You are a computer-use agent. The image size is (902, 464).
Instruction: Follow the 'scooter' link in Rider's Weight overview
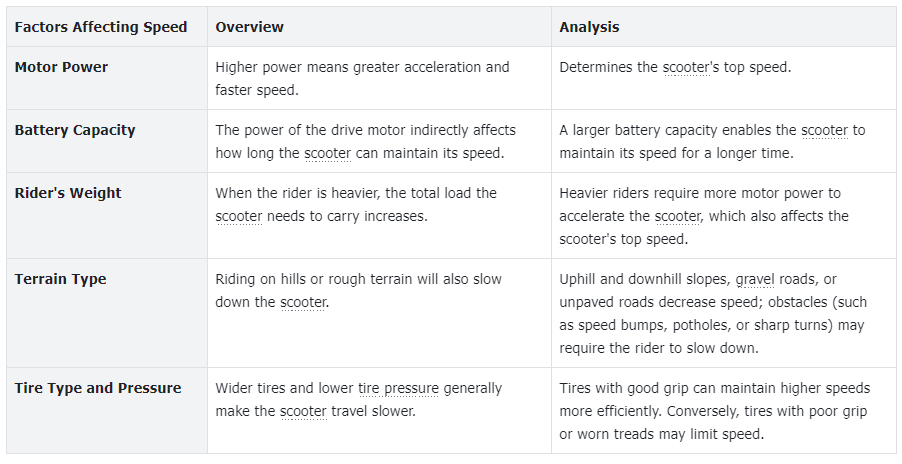point(239,217)
